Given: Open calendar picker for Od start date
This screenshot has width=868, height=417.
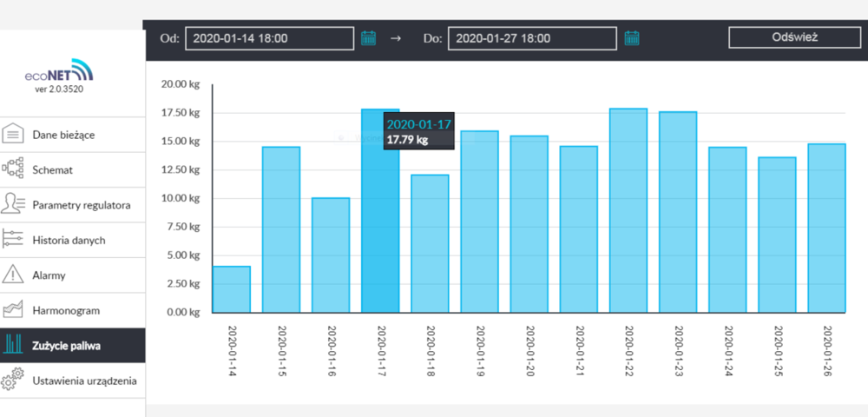Looking at the screenshot, I should click(369, 38).
